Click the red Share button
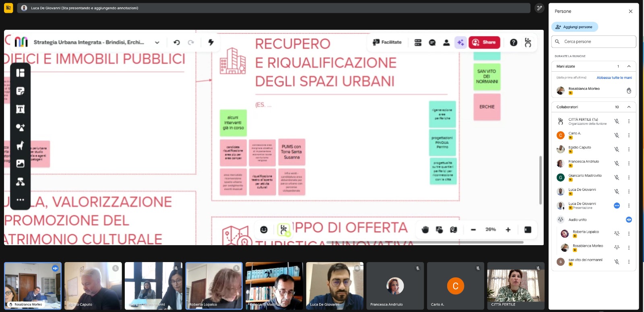This screenshot has width=644, height=312. pos(484,42)
